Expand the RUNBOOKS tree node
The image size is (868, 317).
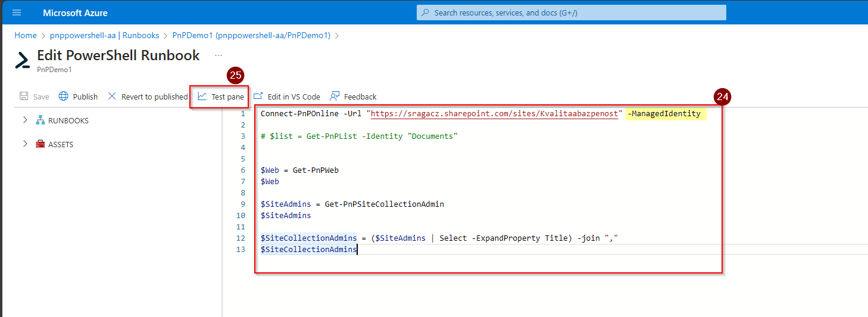click(x=25, y=120)
